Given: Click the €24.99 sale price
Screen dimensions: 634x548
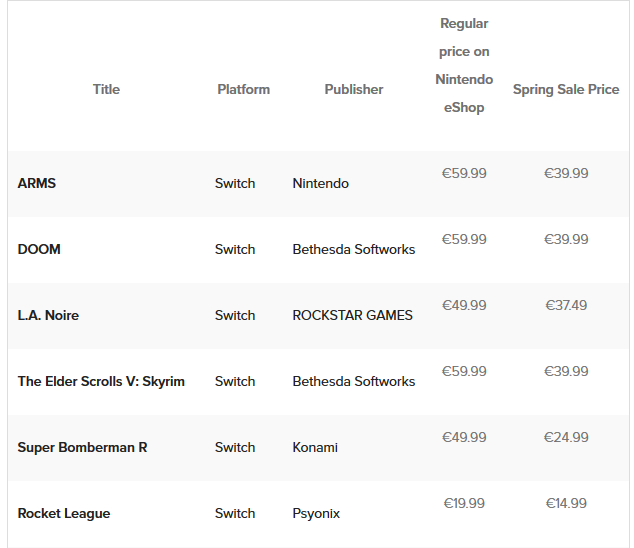Looking at the screenshot, I should pyautogui.click(x=566, y=437).
